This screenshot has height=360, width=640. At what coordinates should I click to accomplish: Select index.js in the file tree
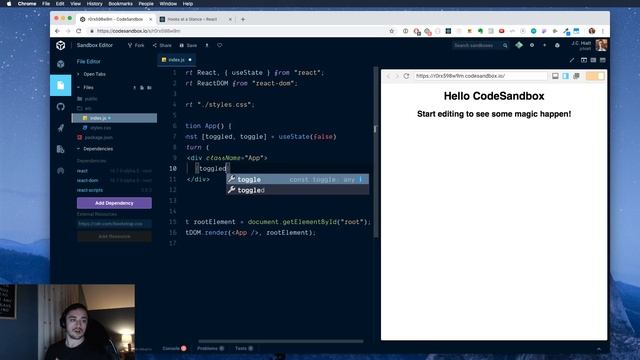click(x=114, y=118)
